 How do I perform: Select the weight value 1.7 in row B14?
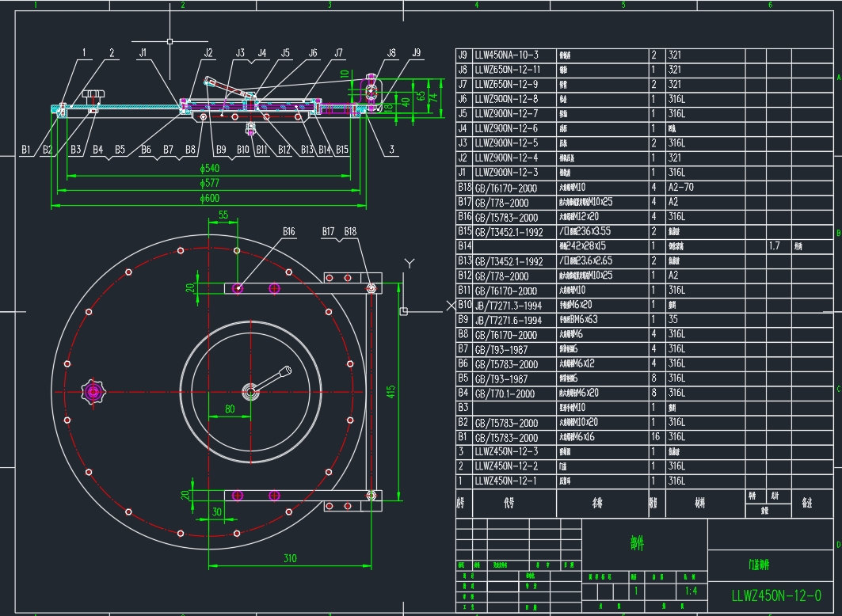point(774,245)
